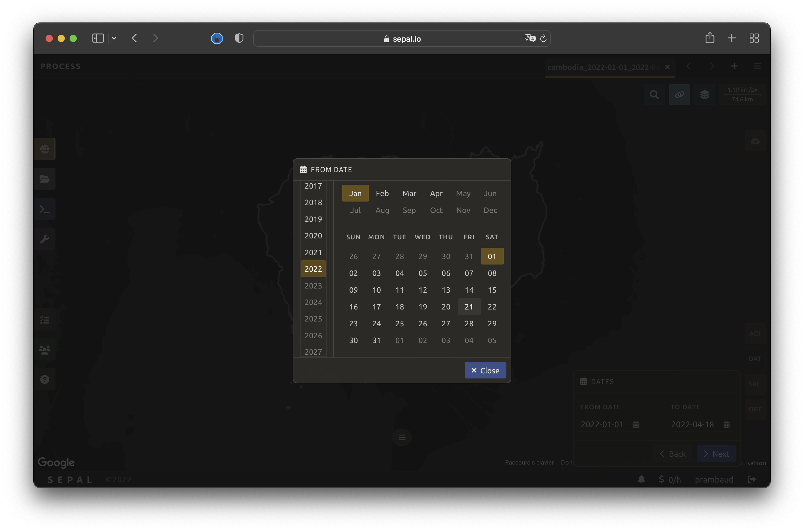Open the help question mark icon

[44, 379]
